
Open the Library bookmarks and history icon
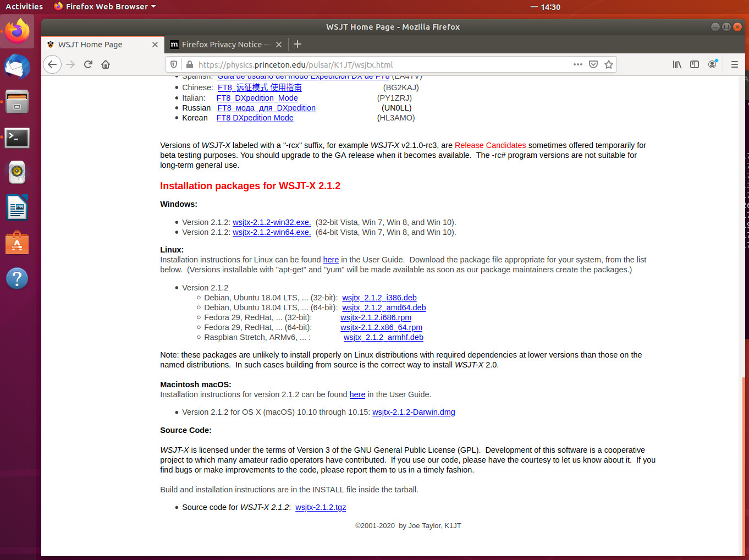pos(677,64)
